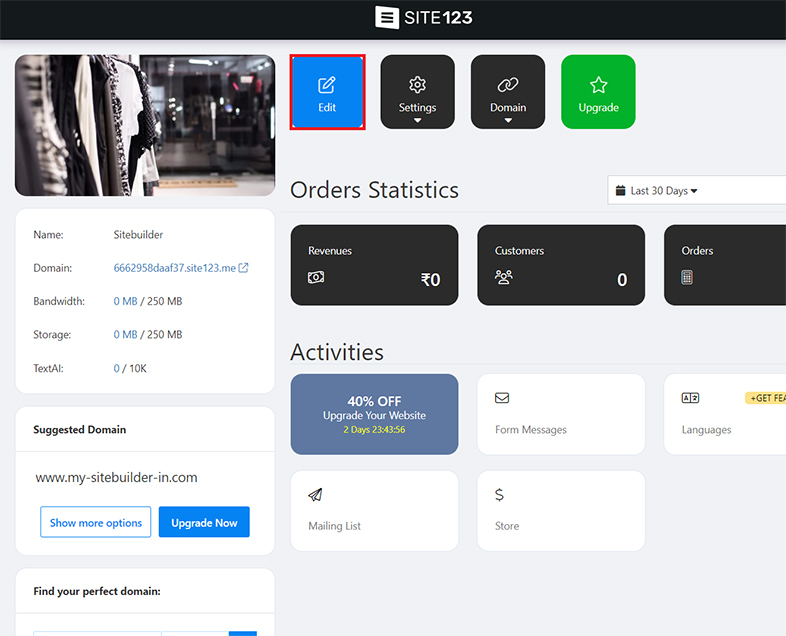Open the Settings dropdown tile
The height and width of the screenshot is (636, 786).
coord(418,92)
